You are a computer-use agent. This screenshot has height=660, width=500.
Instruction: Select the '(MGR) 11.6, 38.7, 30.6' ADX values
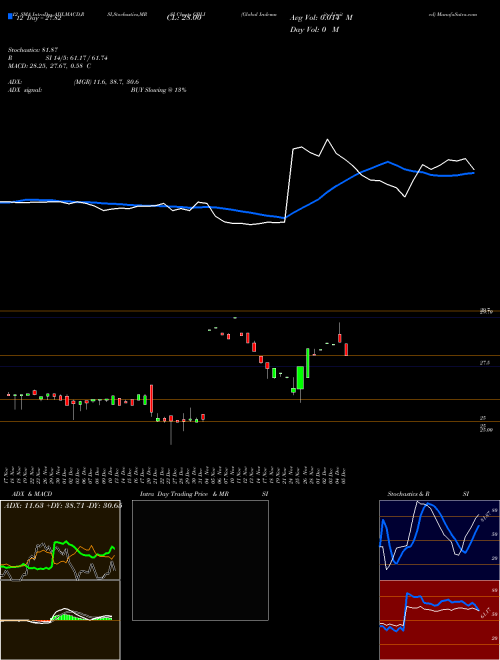(x=106, y=82)
